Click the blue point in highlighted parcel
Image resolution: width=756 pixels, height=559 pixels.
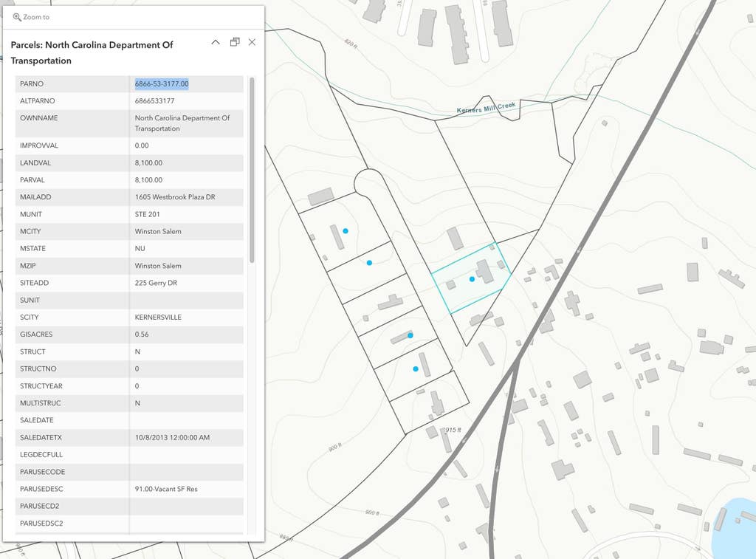(x=472, y=279)
